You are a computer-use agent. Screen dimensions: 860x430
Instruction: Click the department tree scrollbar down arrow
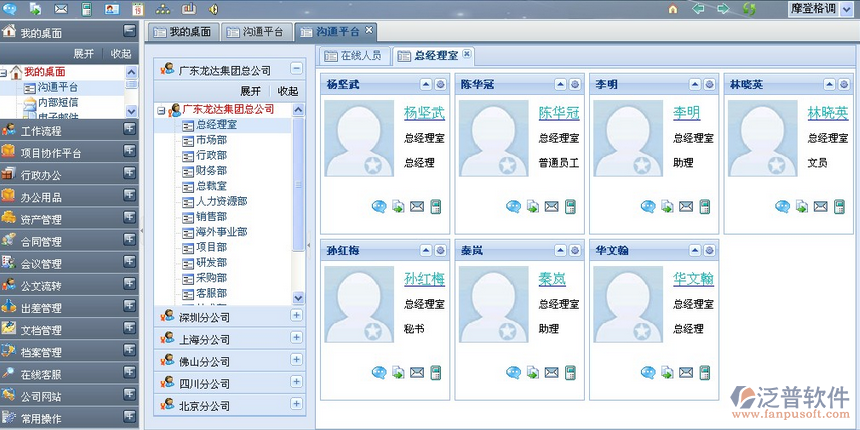298,297
